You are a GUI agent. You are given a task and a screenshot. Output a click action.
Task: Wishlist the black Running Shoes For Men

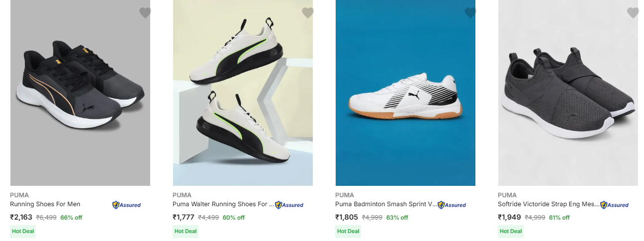145,13
